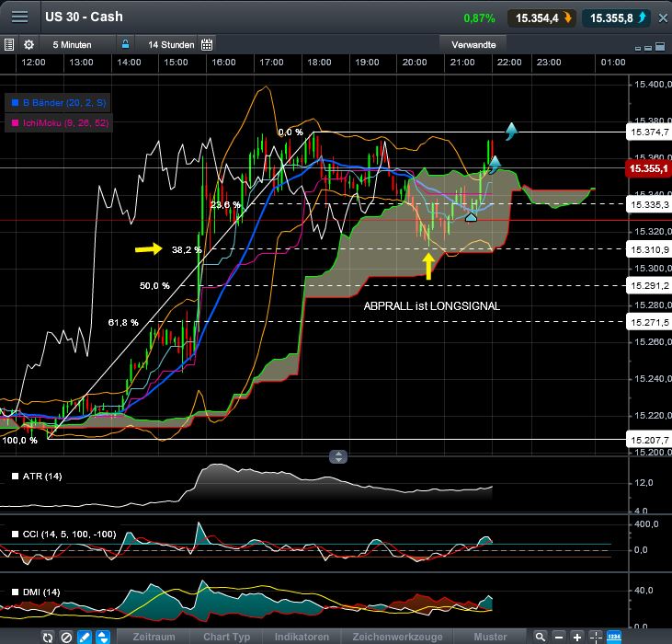672x644 pixels.
Task: Click the 15.310,9 price label
Action: click(x=649, y=249)
